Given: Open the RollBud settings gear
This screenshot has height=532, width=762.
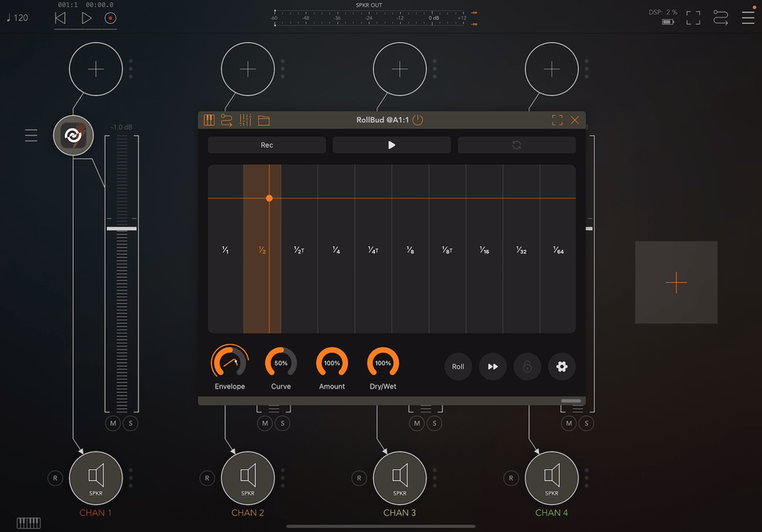Looking at the screenshot, I should [x=562, y=367].
